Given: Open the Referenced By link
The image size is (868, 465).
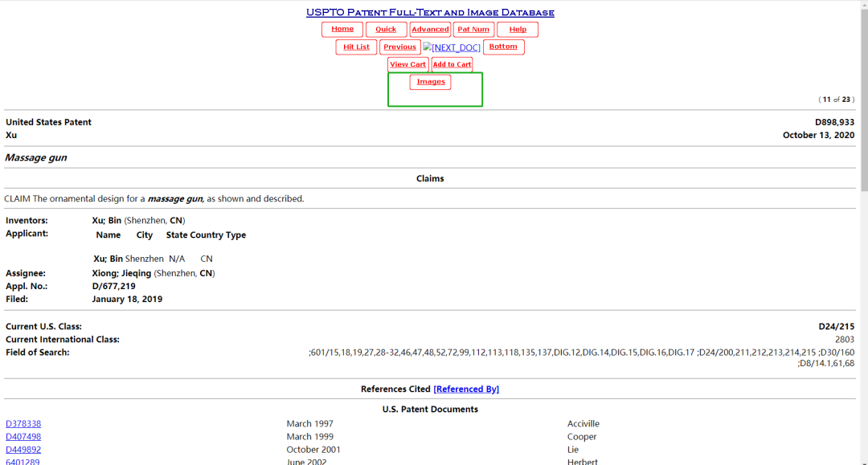Looking at the screenshot, I should tap(466, 389).
